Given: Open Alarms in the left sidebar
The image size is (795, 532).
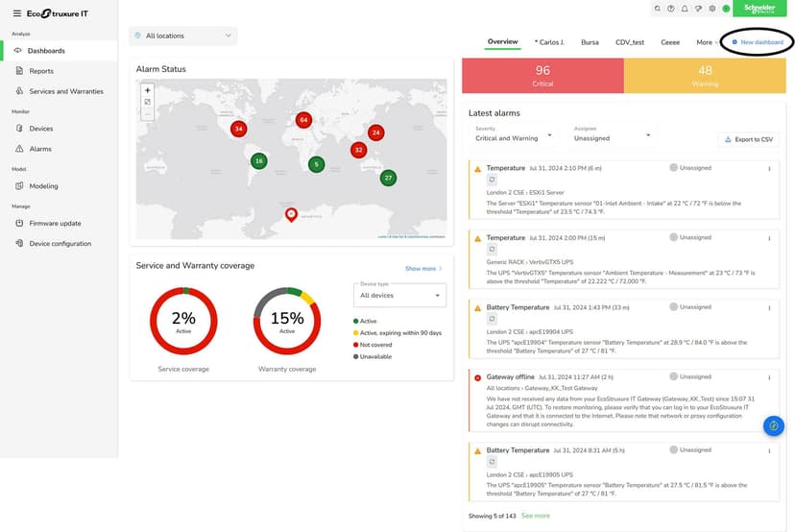Looking at the screenshot, I should (x=40, y=149).
